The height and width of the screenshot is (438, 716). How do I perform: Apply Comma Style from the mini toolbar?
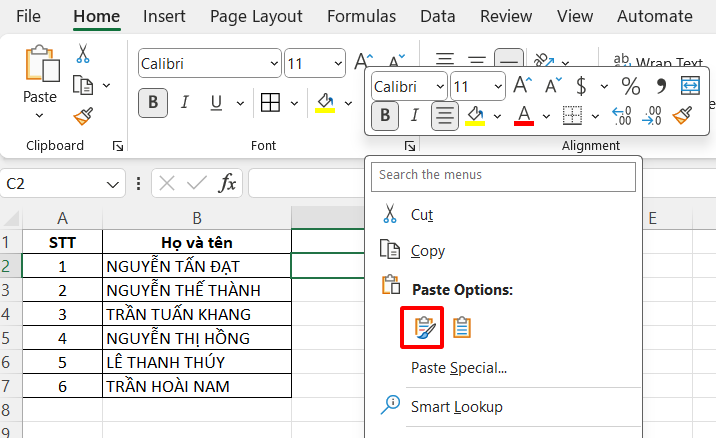tap(661, 85)
